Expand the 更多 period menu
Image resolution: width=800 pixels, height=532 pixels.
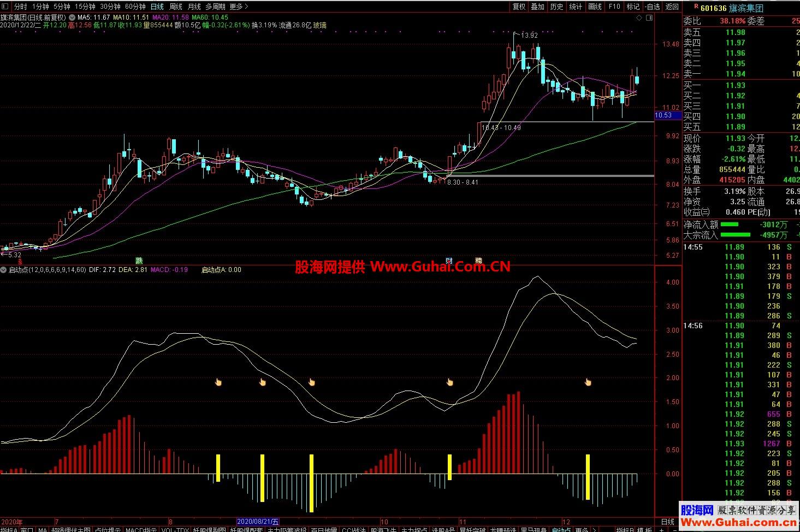click(239, 7)
